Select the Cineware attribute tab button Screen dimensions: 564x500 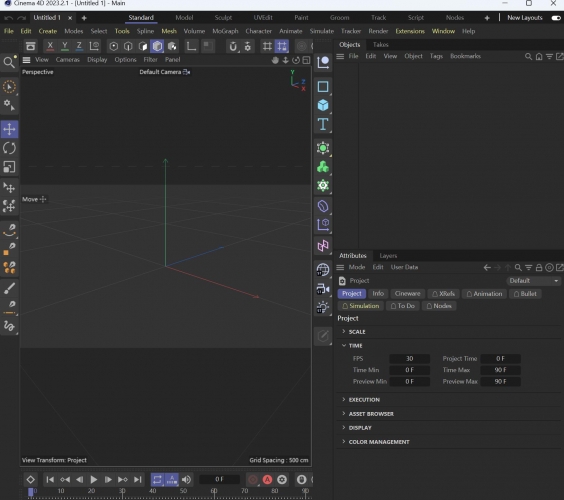408,294
